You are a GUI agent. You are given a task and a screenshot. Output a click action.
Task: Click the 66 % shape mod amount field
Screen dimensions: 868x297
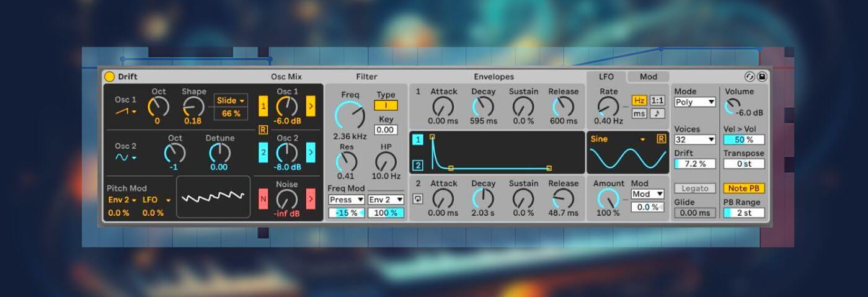click(229, 113)
